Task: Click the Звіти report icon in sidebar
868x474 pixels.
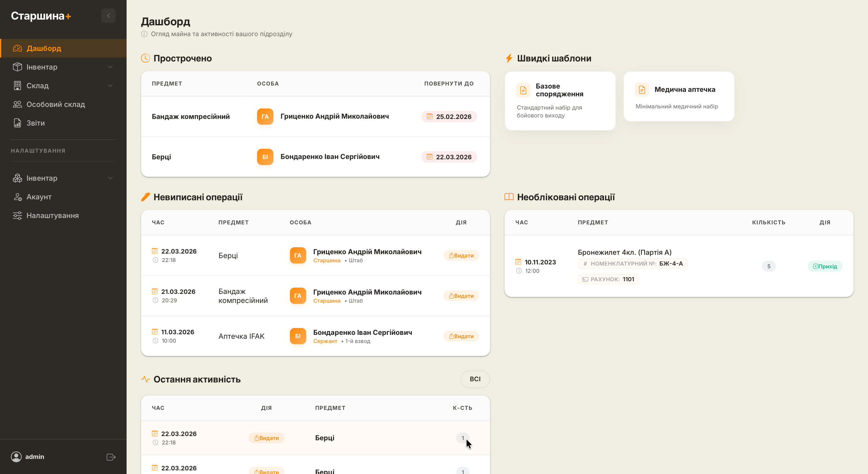Action: point(17,123)
